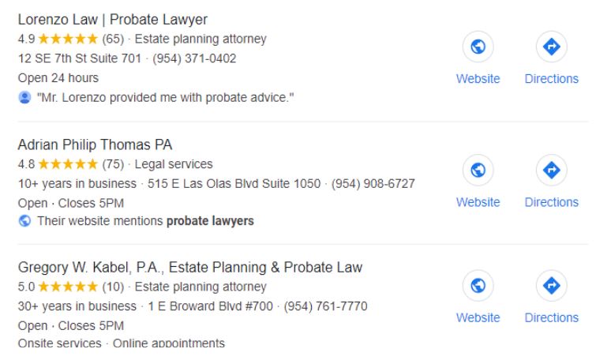Click phone number (954) 371-0402

pyautogui.click(x=194, y=58)
